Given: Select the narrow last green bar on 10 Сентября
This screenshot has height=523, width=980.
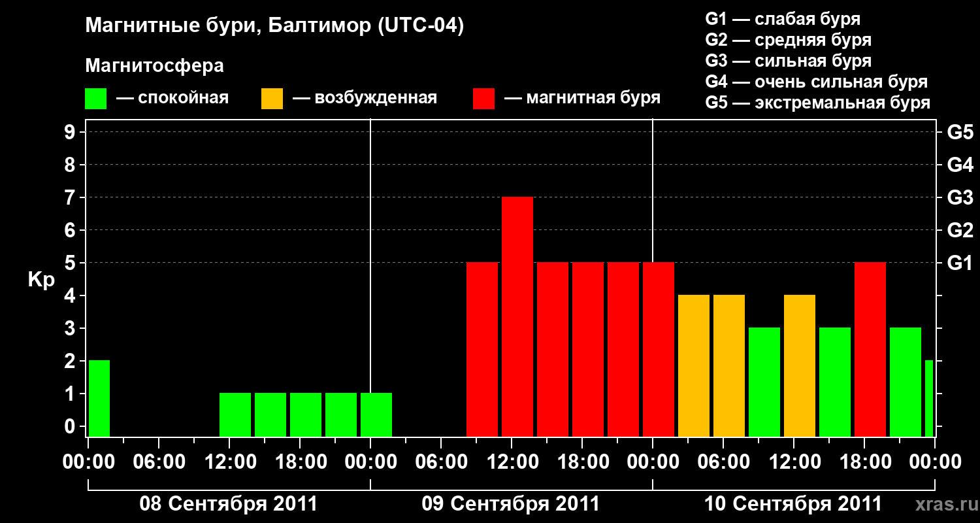Looking at the screenshot, I should (x=929, y=398).
